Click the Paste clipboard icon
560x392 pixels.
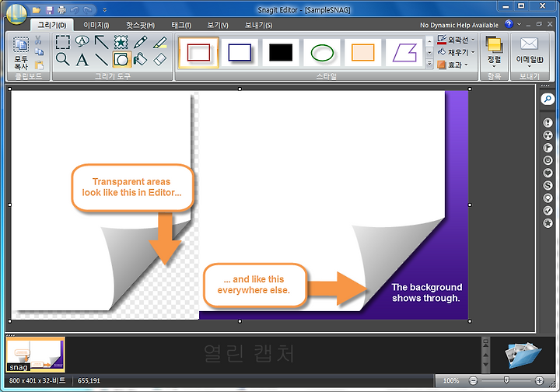(39, 65)
